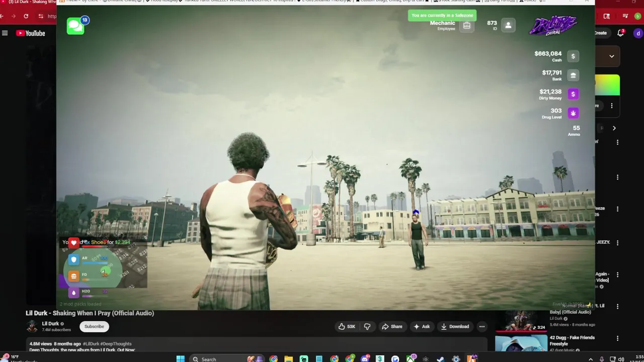Image resolution: width=644 pixels, height=362 pixels.
Task: Click the Mechanic job briefcase icon
Action: (x=467, y=26)
